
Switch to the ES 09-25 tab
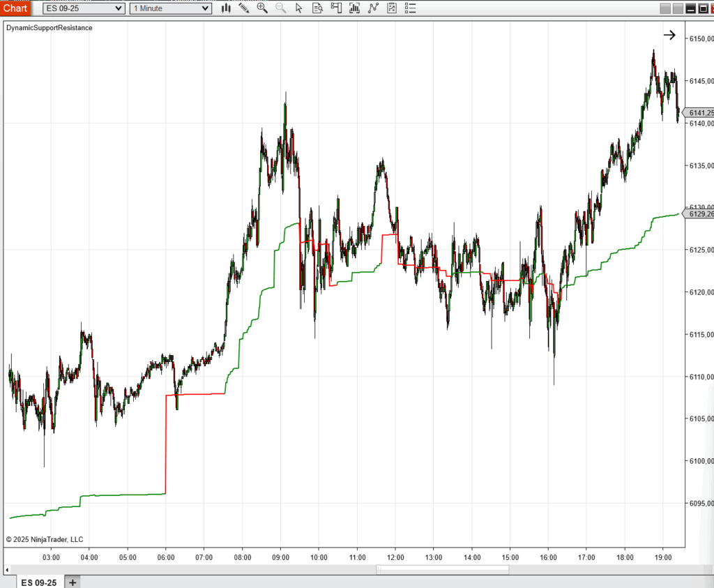click(x=39, y=582)
